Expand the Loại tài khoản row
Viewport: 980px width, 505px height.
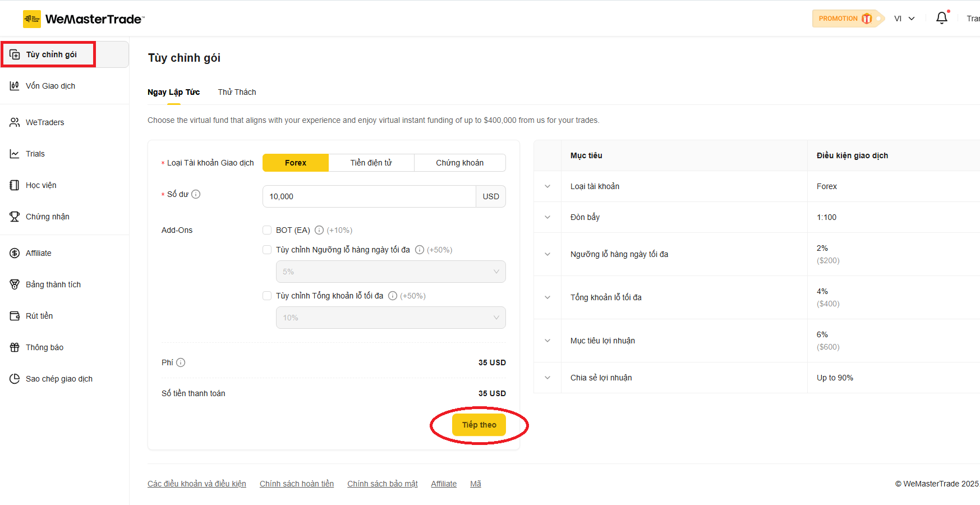547,186
